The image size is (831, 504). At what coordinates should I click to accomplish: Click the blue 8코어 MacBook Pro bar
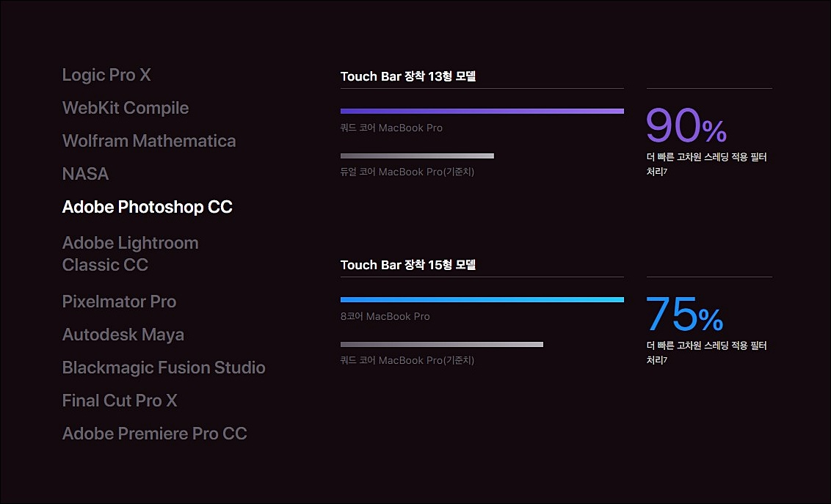(x=482, y=299)
